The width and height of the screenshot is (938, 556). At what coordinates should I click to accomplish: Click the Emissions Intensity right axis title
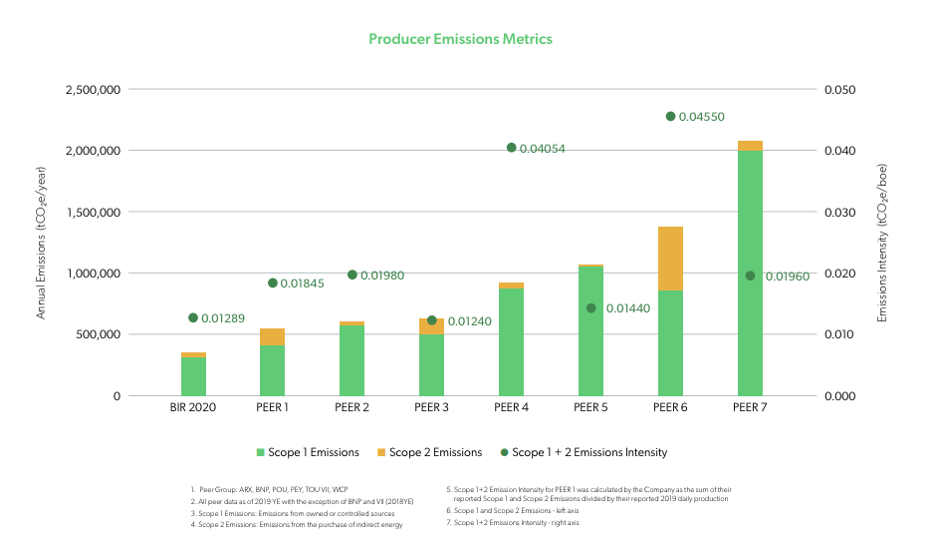[x=882, y=243]
